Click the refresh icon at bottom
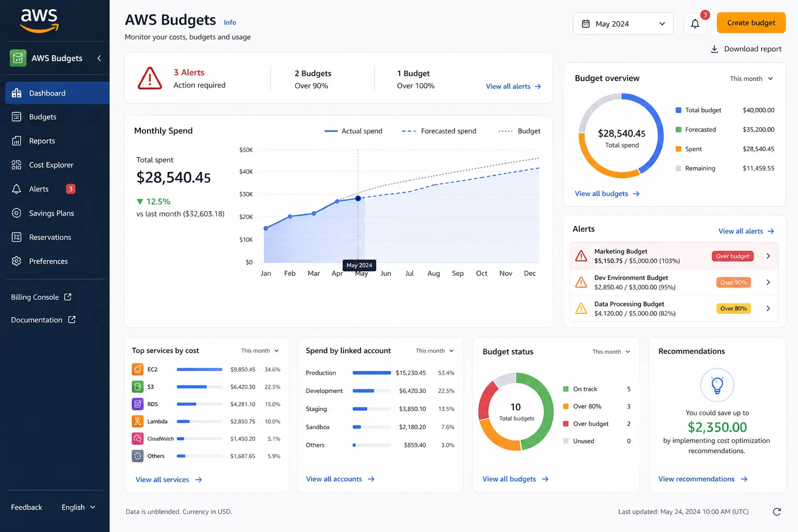 pyautogui.click(x=777, y=512)
